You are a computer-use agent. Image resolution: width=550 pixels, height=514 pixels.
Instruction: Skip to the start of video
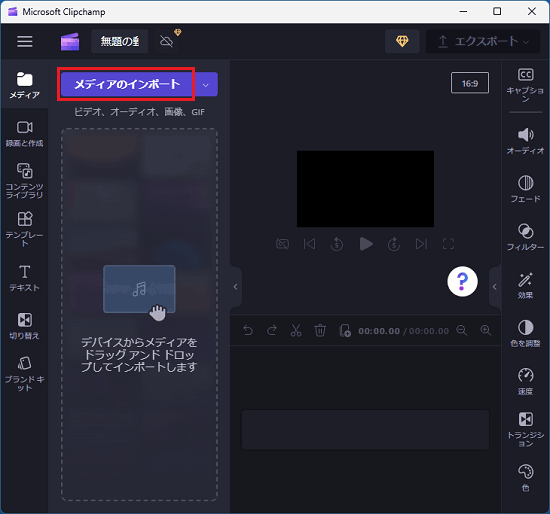(x=309, y=244)
